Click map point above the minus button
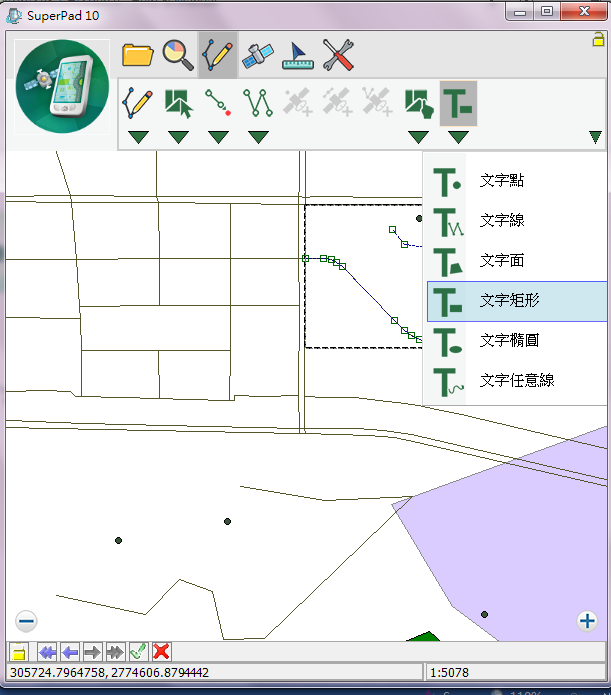Image resolution: width=611 pixels, height=695 pixels. coord(118,540)
